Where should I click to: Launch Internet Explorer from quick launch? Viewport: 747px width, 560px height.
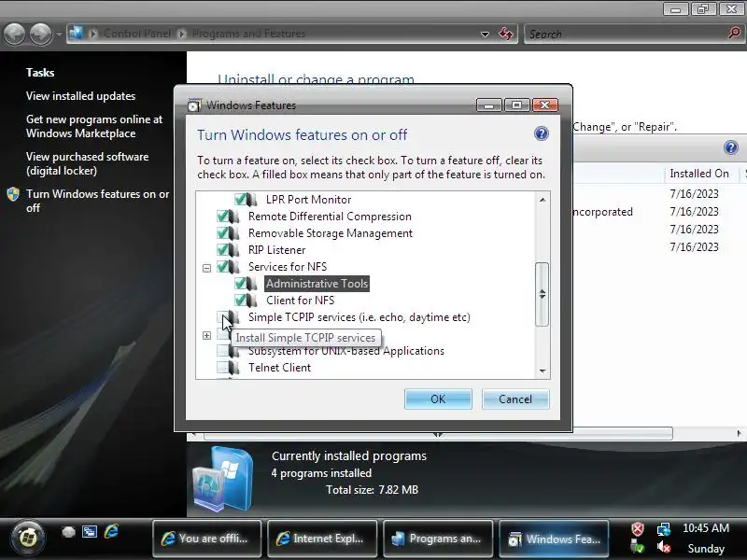tap(111, 531)
